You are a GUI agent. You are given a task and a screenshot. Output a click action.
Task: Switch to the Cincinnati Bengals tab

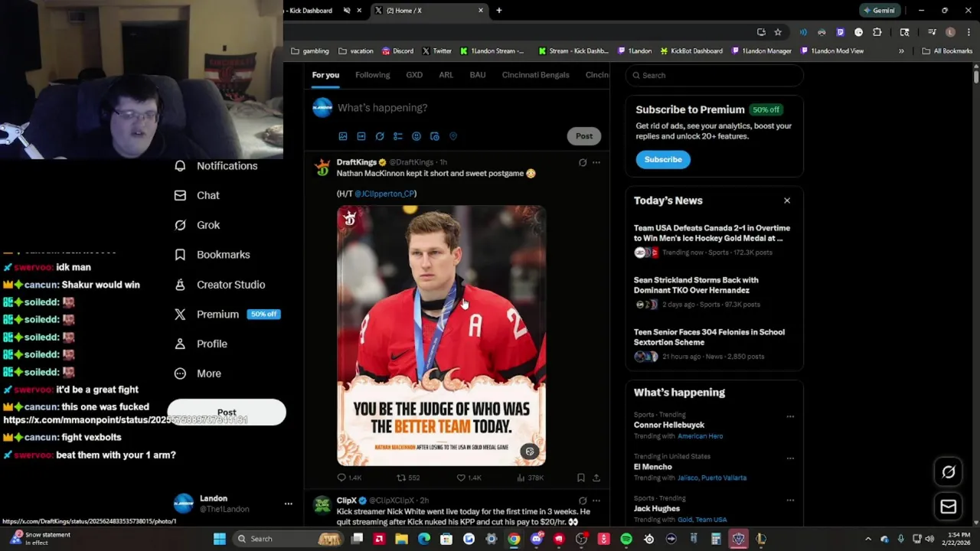(536, 75)
